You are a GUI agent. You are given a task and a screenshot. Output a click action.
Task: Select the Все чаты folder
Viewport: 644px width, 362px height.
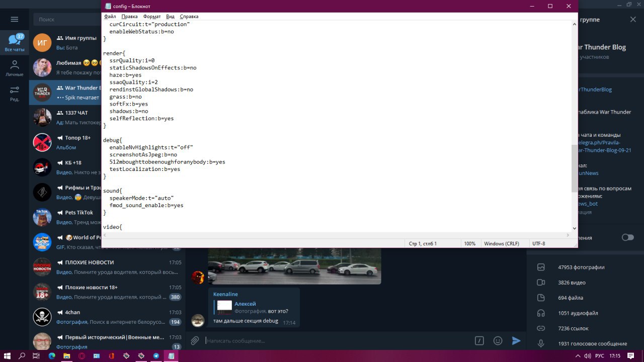14,43
